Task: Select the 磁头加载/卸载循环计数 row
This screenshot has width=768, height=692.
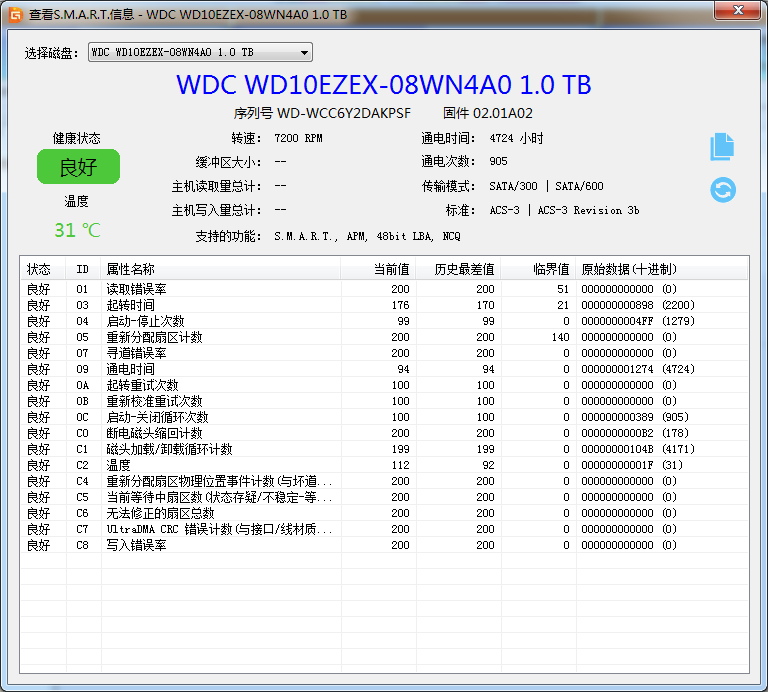Action: pyautogui.click(x=384, y=449)
